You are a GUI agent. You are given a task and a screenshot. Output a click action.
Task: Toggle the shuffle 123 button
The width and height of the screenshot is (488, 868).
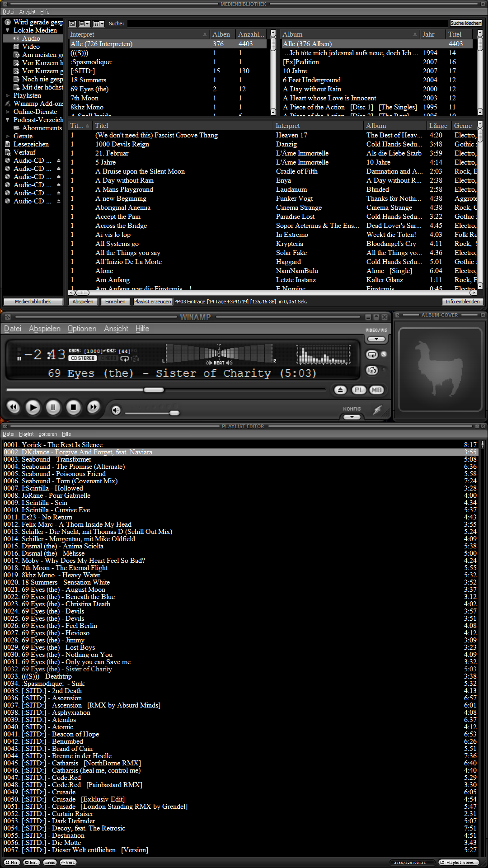(x=372, y=370)
